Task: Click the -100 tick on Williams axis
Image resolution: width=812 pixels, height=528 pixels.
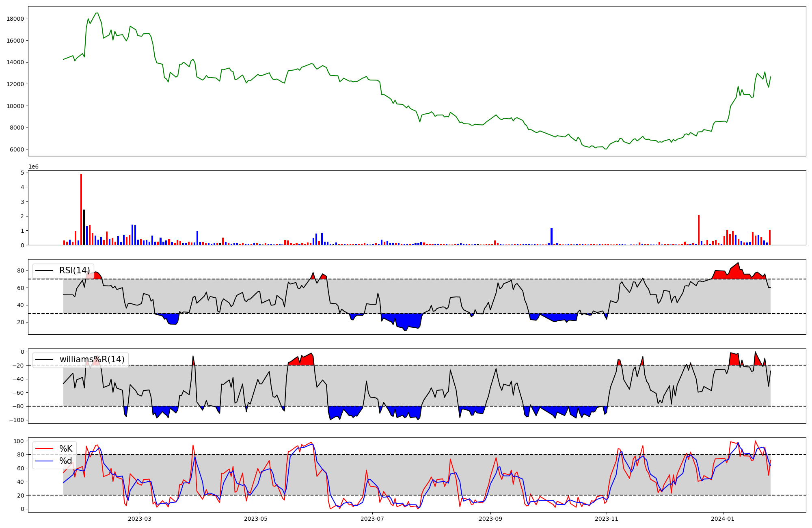Action: click(17, 420)
